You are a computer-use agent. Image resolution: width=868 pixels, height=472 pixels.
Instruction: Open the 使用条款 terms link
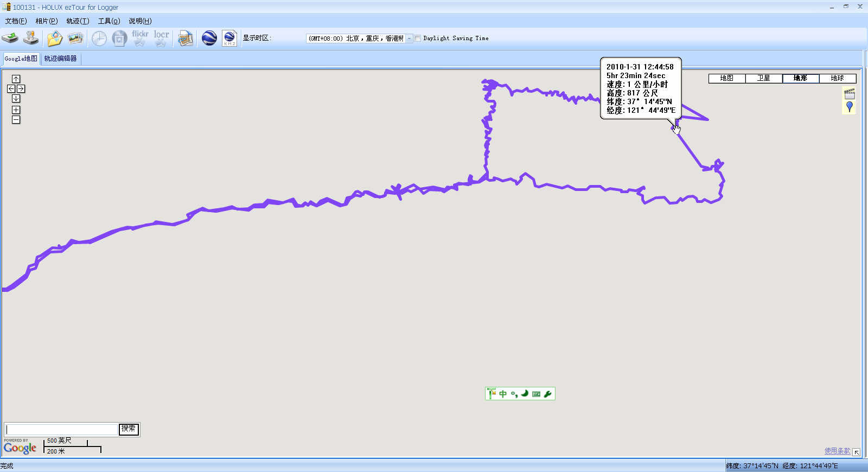click(837, 451)
